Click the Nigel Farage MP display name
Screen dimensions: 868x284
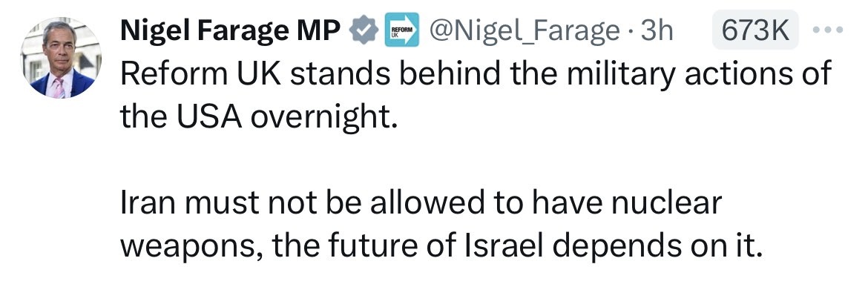pyautogui.click(x=230, y=31)
